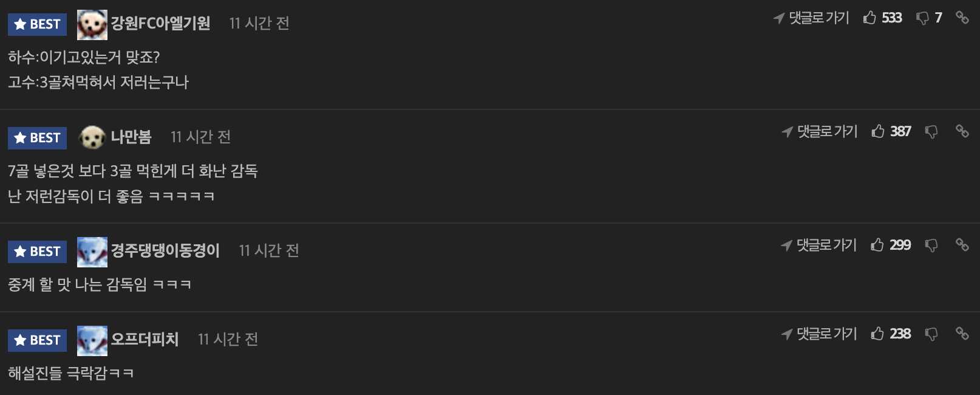This screenshot has height=395, width=980.
Task: Open 경주댕댕이동경이 profile avatar
Action: coord(92,252)
